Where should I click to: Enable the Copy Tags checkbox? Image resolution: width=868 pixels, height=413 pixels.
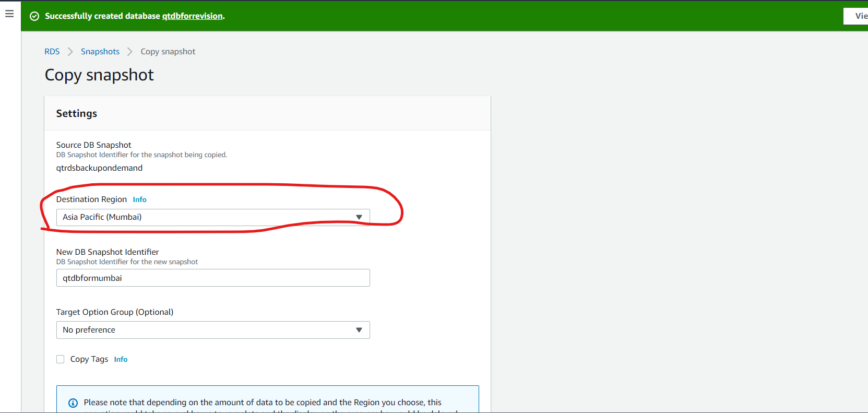61,359
